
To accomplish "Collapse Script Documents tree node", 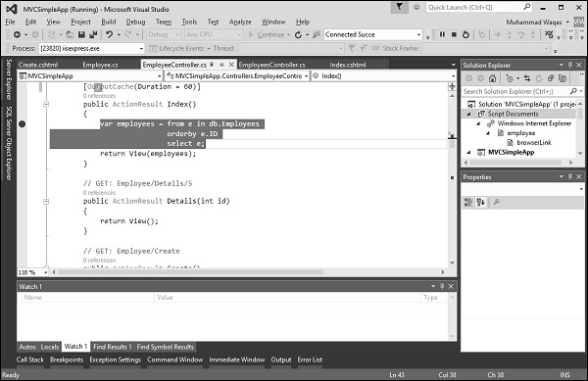I will [468, 114].
